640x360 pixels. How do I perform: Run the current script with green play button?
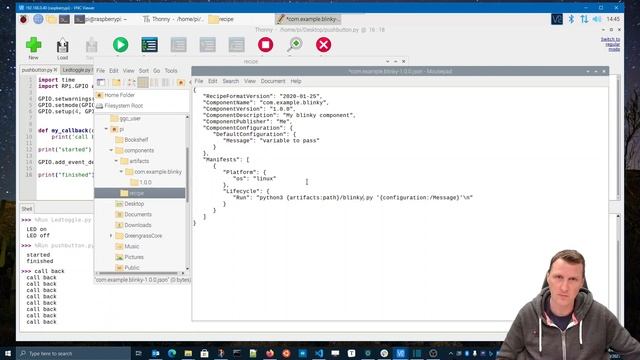(x=120, y=44)
